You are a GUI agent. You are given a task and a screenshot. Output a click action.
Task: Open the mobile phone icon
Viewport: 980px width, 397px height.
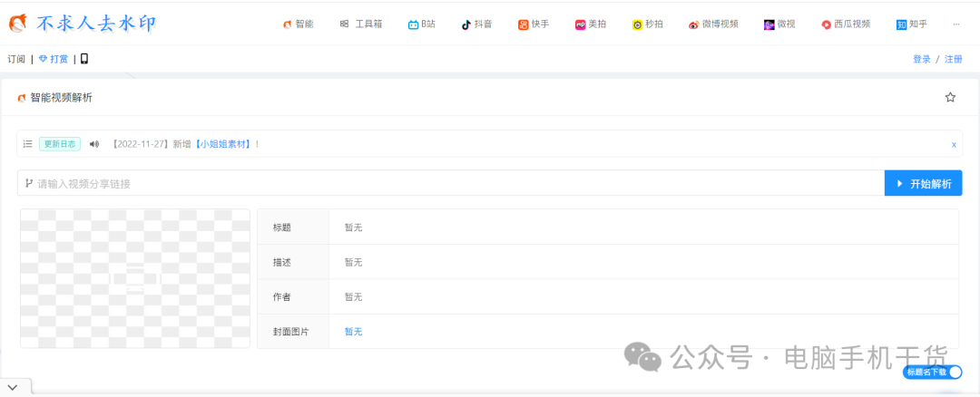coord(84,59)
